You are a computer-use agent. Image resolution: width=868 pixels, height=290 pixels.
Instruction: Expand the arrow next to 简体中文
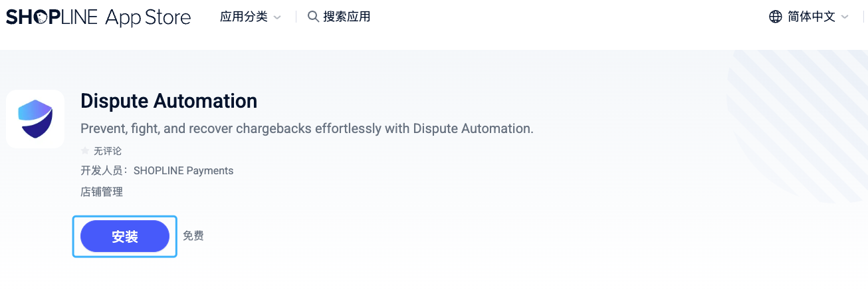(x=845, y=17)
